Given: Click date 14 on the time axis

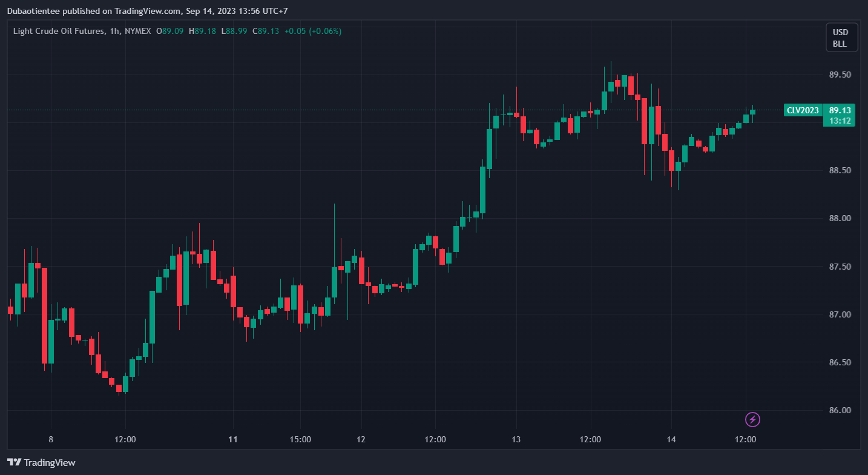Looking at the screenshot, I should tap(671, 439).
